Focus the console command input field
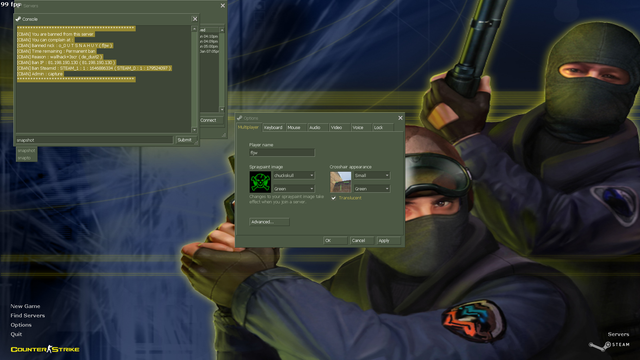640x360 pixels. pos(94,140)
